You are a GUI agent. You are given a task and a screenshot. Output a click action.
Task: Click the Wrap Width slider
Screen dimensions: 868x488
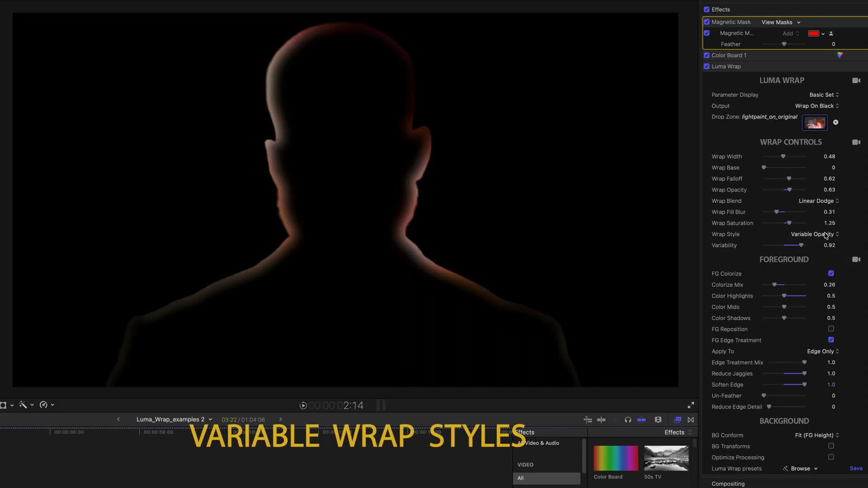[x=784, y=156]
